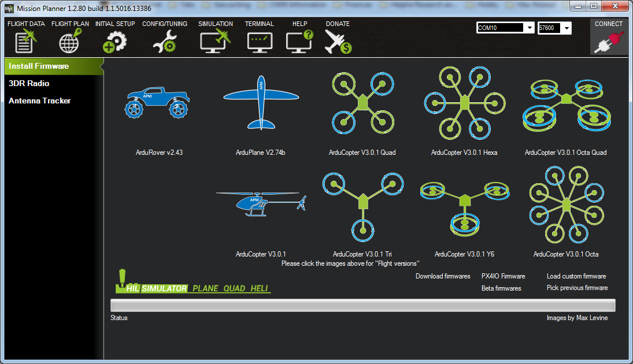Viewport: 633px width, 364px height.
Task: Click the ArduPlane V2.74b label
Action: [x=260, y=153]
